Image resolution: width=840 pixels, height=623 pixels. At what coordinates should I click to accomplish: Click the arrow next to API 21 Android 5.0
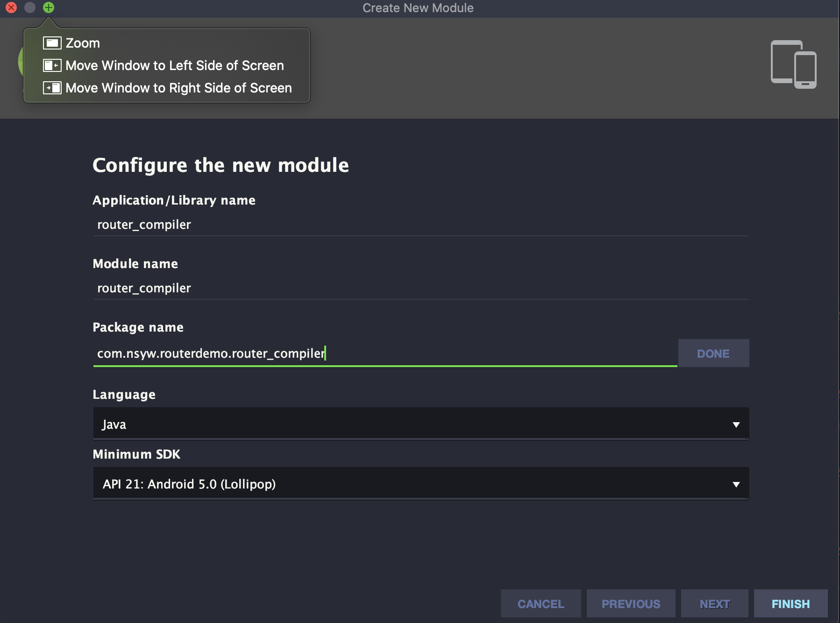(736, 484)
